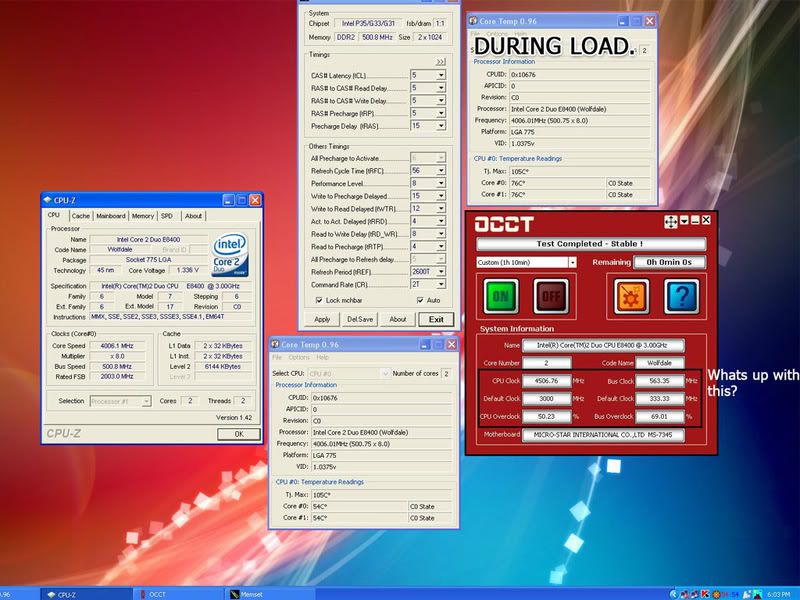
Task: Switch to the About tab in CPU-Z
Action: pyautogui.click(x=193, y=216)
